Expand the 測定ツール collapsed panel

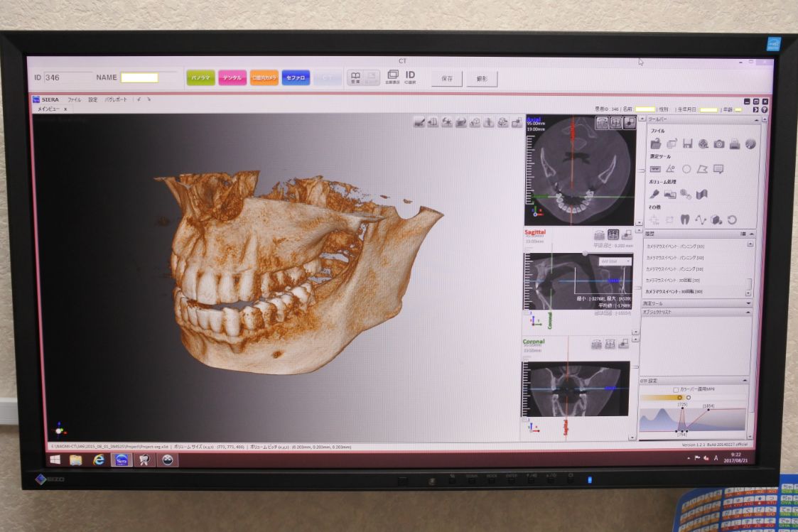click(x=748, y=303)
